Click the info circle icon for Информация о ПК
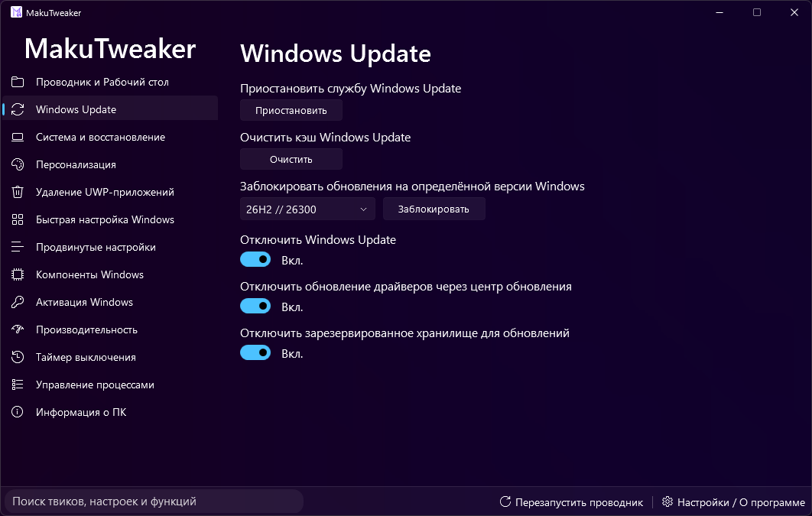Viewport: 812px width, 516px height. pos(18,412)
